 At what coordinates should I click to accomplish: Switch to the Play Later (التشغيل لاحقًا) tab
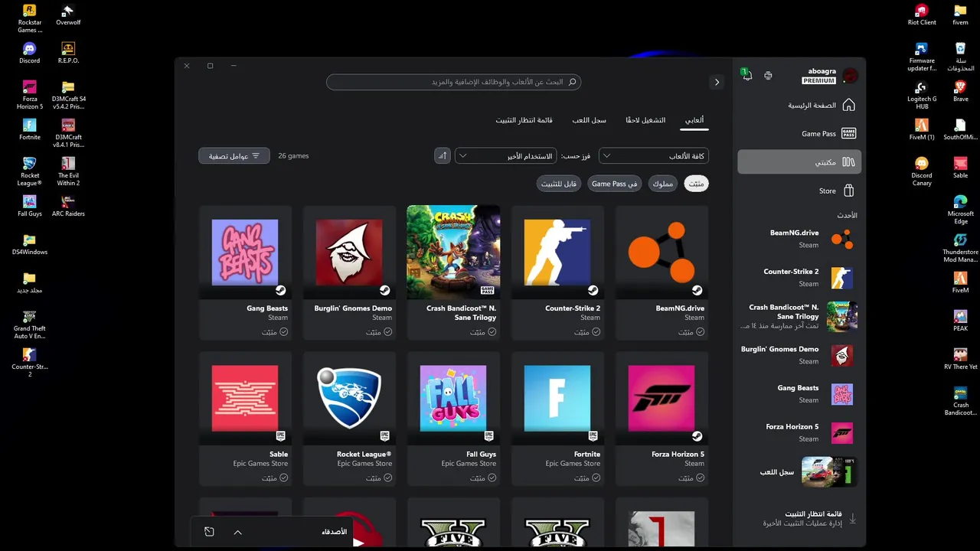tap(645, 120)
